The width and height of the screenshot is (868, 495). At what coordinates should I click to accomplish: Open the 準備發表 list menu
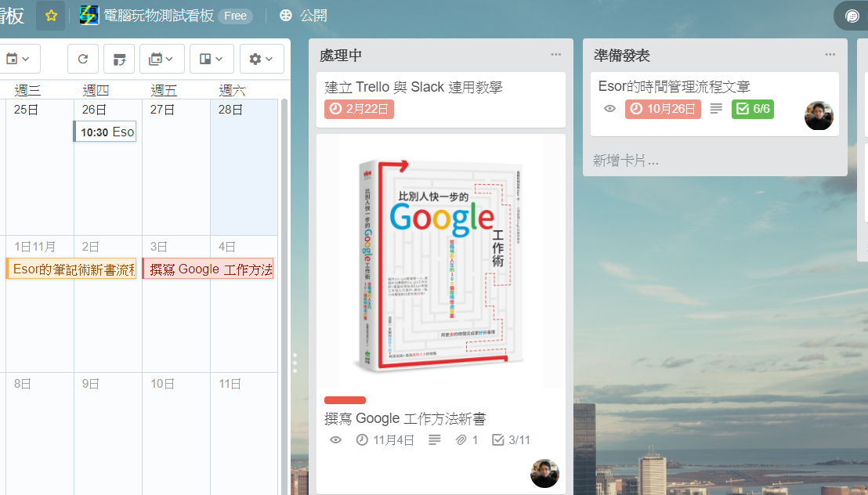coord(830,54)
